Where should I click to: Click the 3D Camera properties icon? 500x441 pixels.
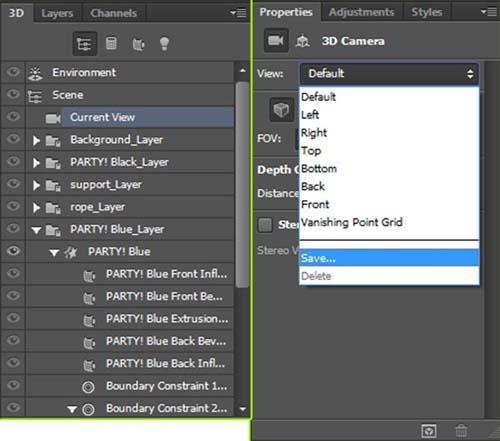click(276, 41)
